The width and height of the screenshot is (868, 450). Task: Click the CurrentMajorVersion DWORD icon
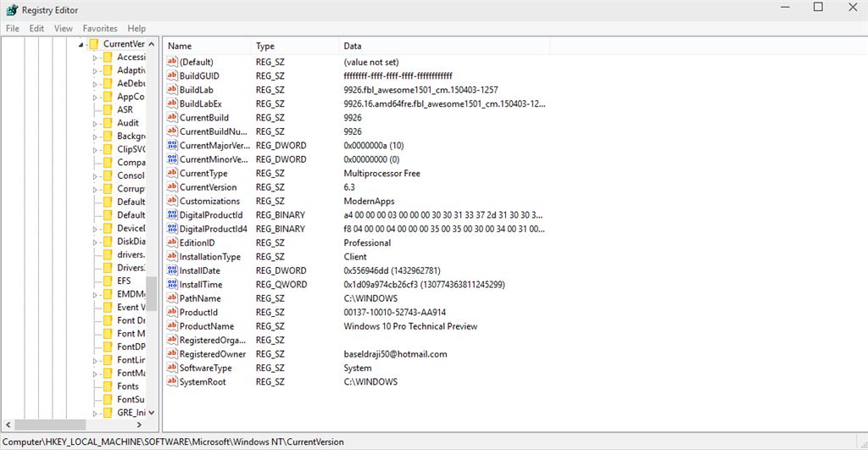pyautogui.click(x=172, y=145)
